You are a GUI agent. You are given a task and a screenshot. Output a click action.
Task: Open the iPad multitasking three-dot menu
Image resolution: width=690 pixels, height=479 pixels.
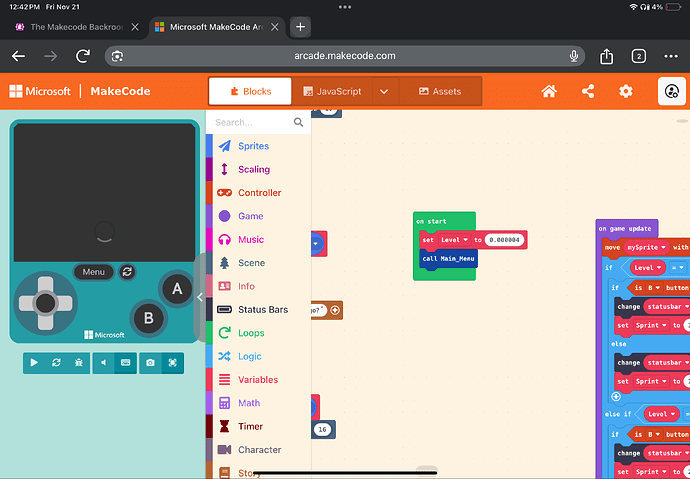[345, 7]
